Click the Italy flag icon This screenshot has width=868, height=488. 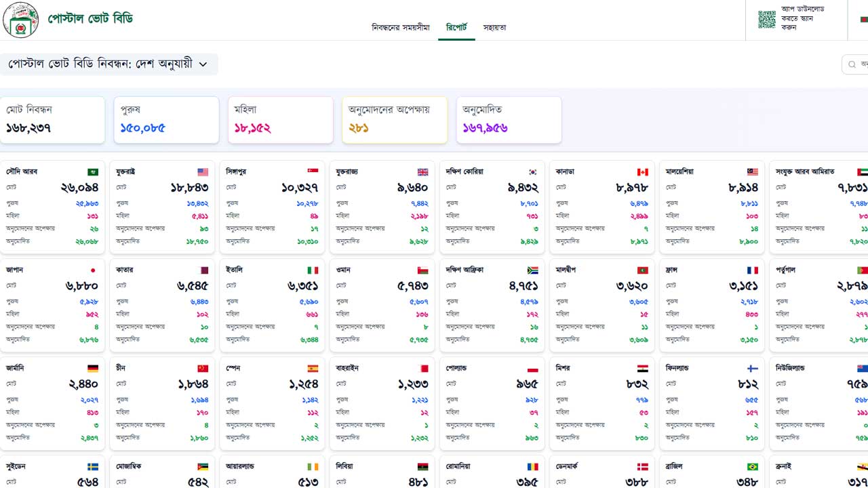(x=313, y=270)
